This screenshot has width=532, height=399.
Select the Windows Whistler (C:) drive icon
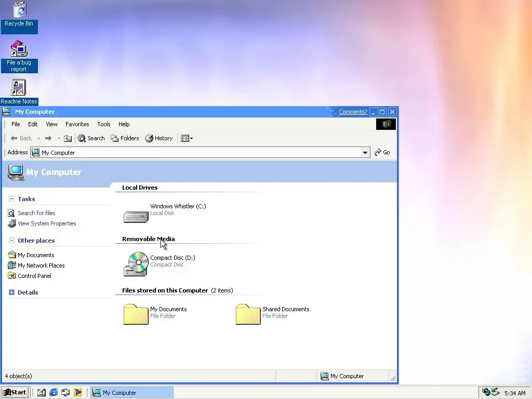click(x=136, y=217)
